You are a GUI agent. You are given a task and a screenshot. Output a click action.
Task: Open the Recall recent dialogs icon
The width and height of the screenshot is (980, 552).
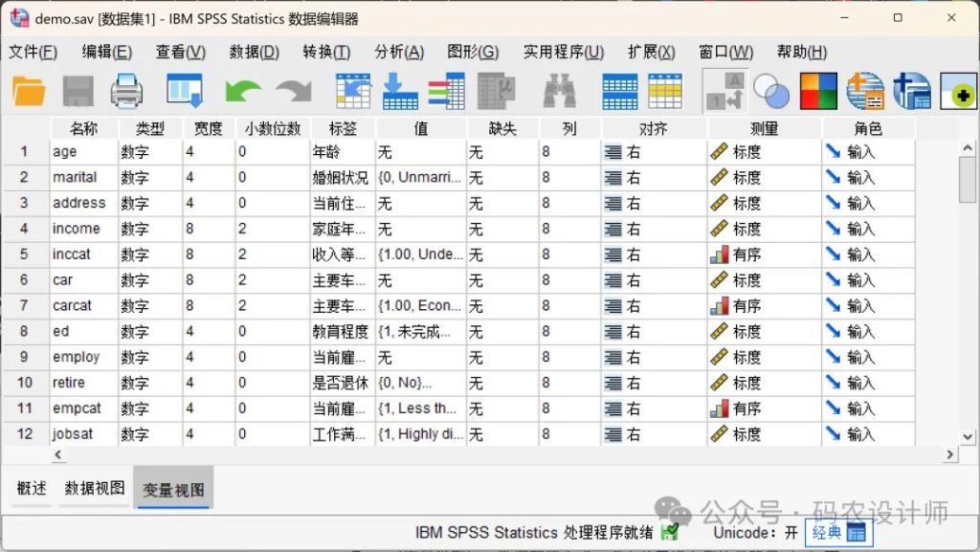[184, 92]
